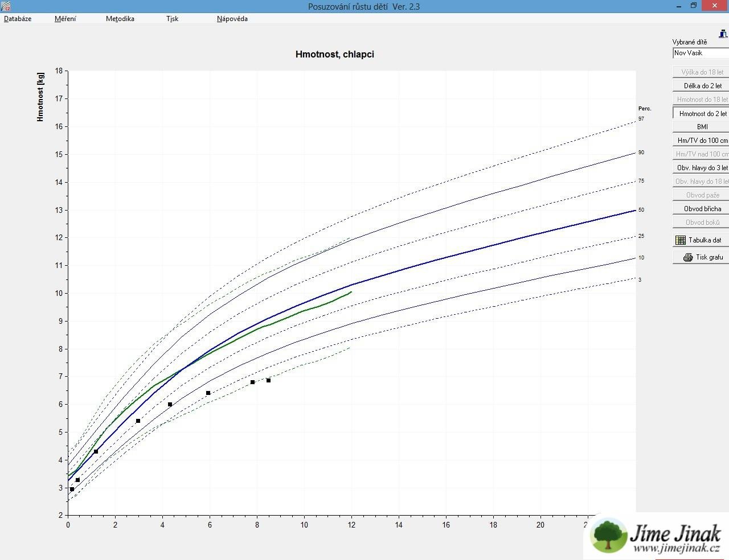The width and height of the screenshot is (729, 560).
Task: Select the Hmotnost do 2 let chart
Action: click(702, 113)
